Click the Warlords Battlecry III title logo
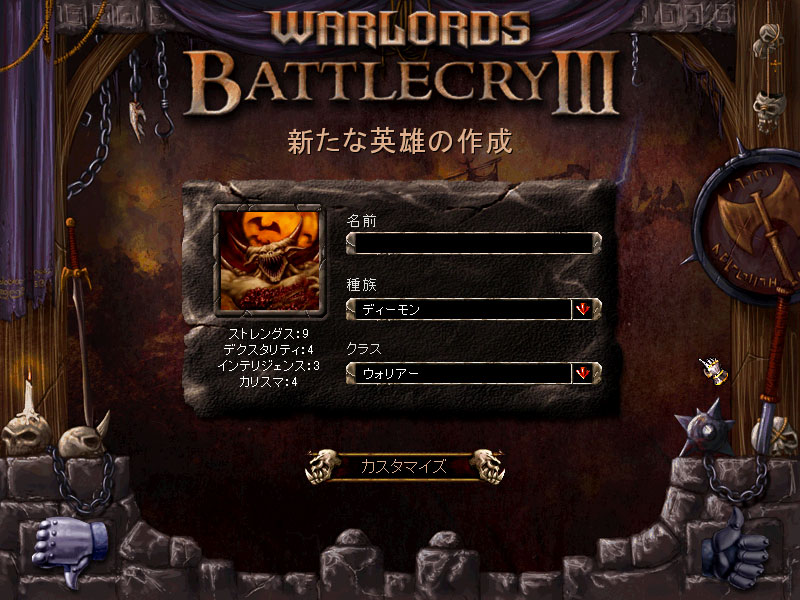Screen dimensions: 800x600 [x=402, y=64]
